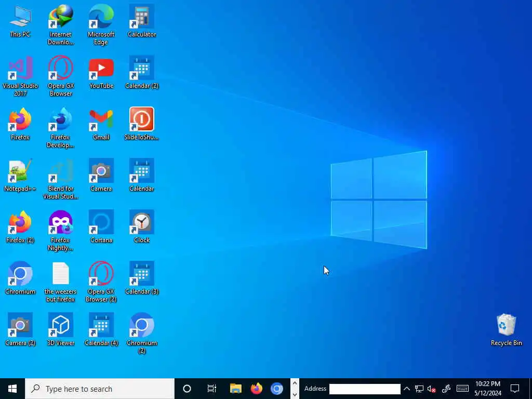
Task: Open the clock showing 10:22 PM
Action: pos(488,389)
